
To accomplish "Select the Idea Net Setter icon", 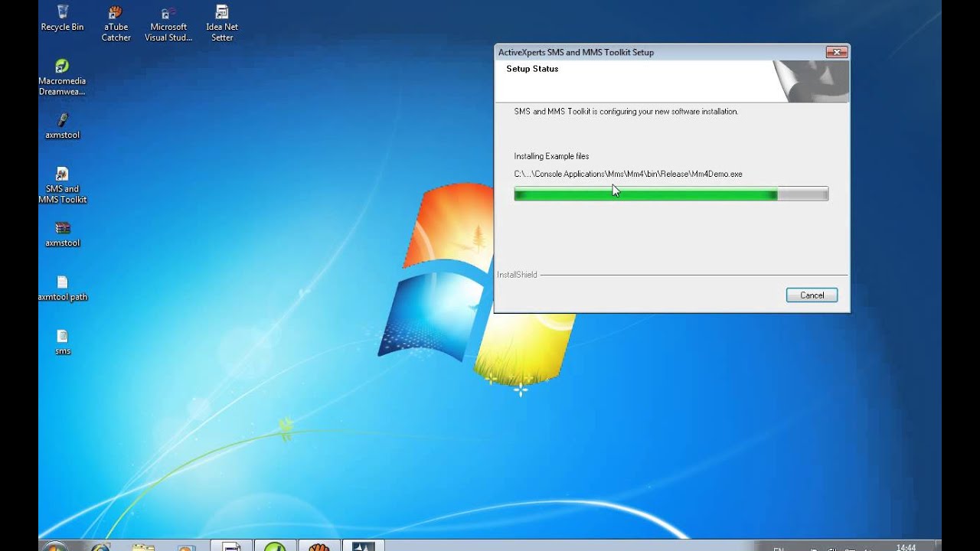I will 222,23.
